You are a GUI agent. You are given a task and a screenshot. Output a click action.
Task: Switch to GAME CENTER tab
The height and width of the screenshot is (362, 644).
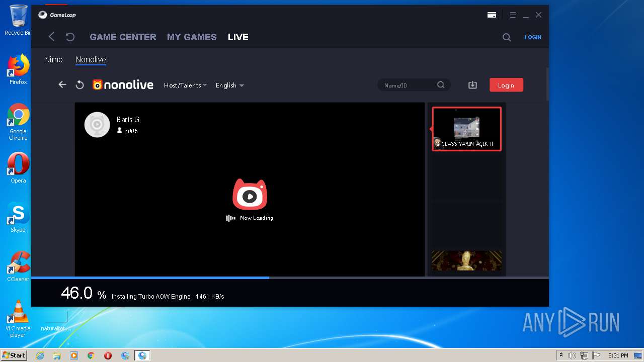pos(123,37)
